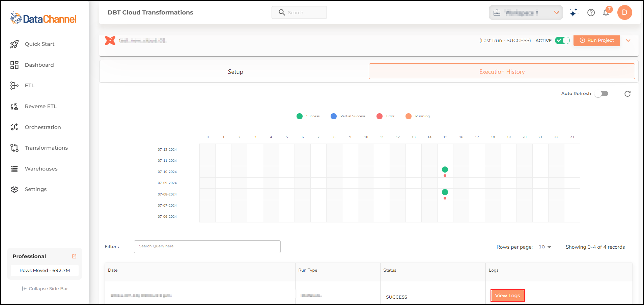Select red error marker on 07-08-2024

coord(445,198)
